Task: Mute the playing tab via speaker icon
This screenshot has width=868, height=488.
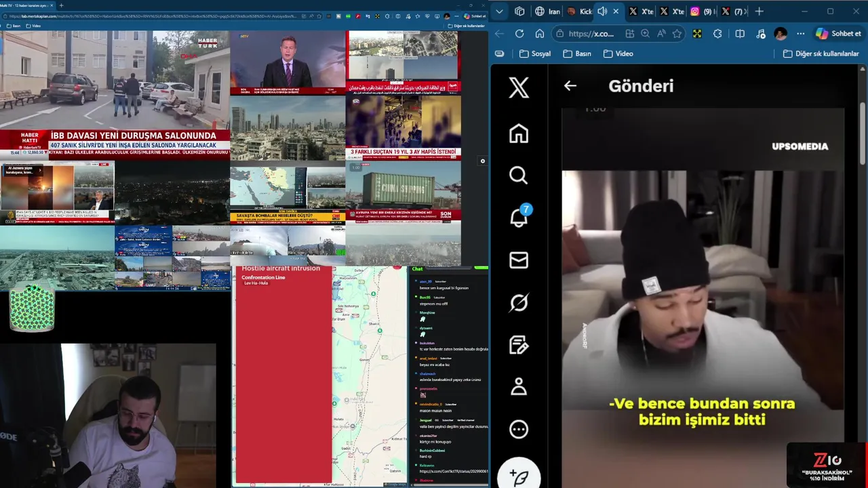Action: click(x=601, y=11)
